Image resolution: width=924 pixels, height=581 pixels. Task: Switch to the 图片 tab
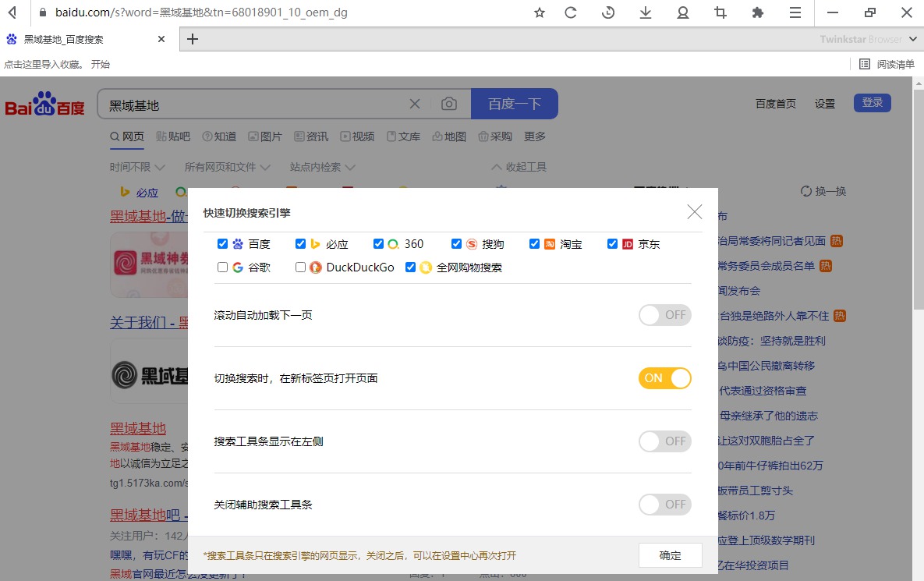click(265, 136)
